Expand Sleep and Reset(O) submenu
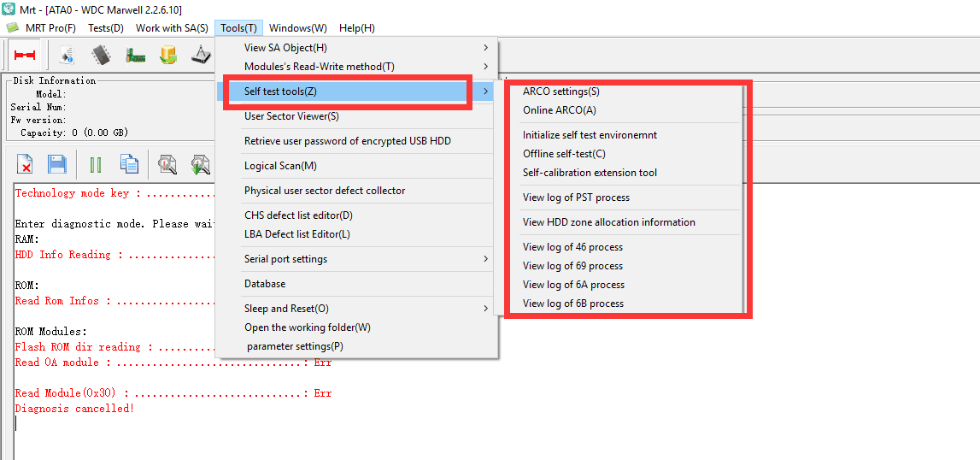Viewport: 980px width, 460px height. click(x=356, y=309)
